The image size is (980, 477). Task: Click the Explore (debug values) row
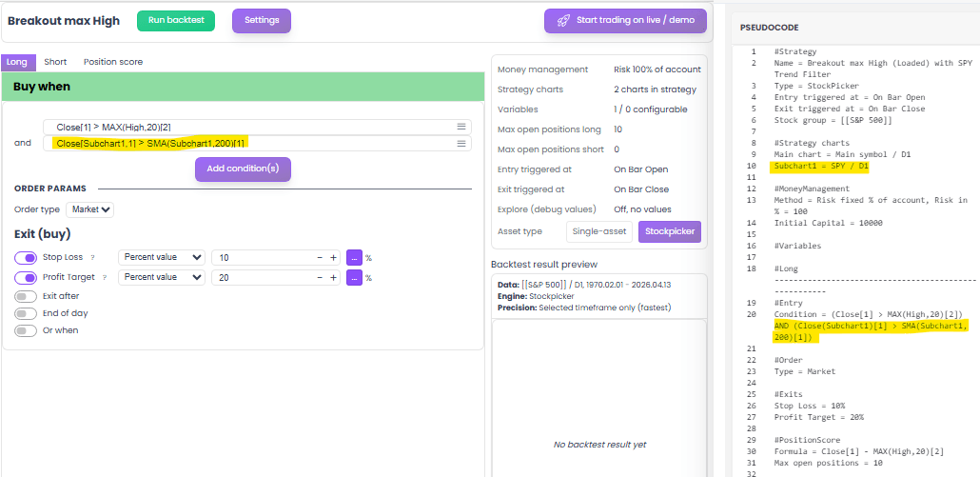[x=599, y=209]
